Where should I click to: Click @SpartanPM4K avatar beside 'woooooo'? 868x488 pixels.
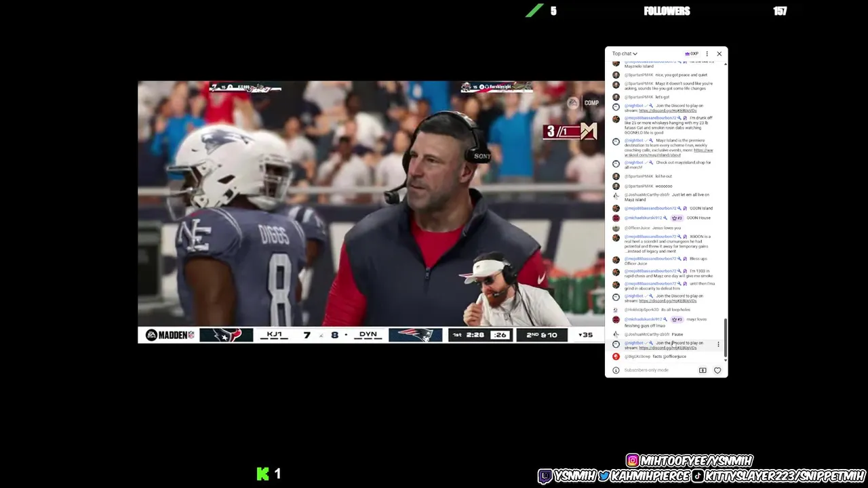(x=616, y=186)
